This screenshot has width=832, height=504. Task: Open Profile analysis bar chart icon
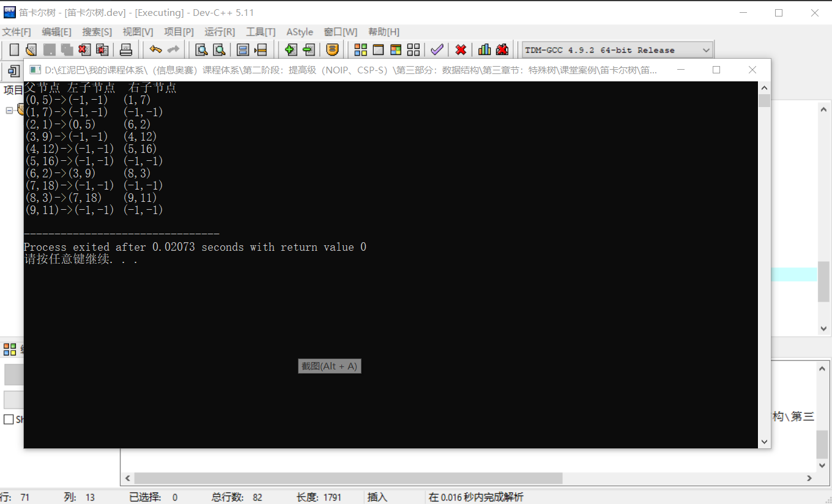tap(485, 50)
